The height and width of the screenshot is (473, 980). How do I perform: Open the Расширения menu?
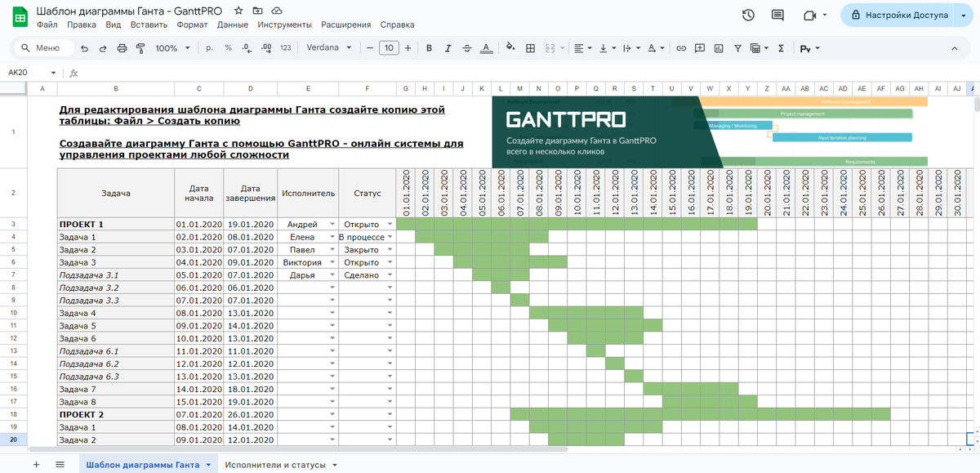click(x=345, y=25)
